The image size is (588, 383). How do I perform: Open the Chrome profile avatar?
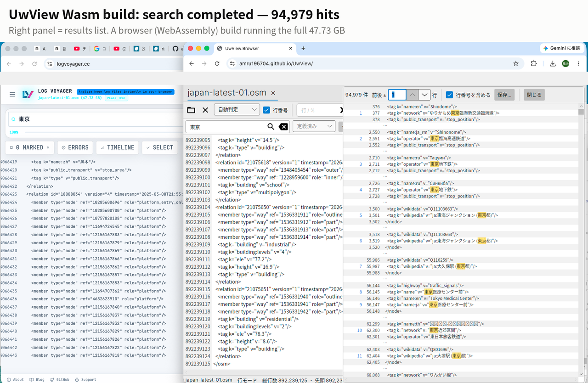coord(565,63)
